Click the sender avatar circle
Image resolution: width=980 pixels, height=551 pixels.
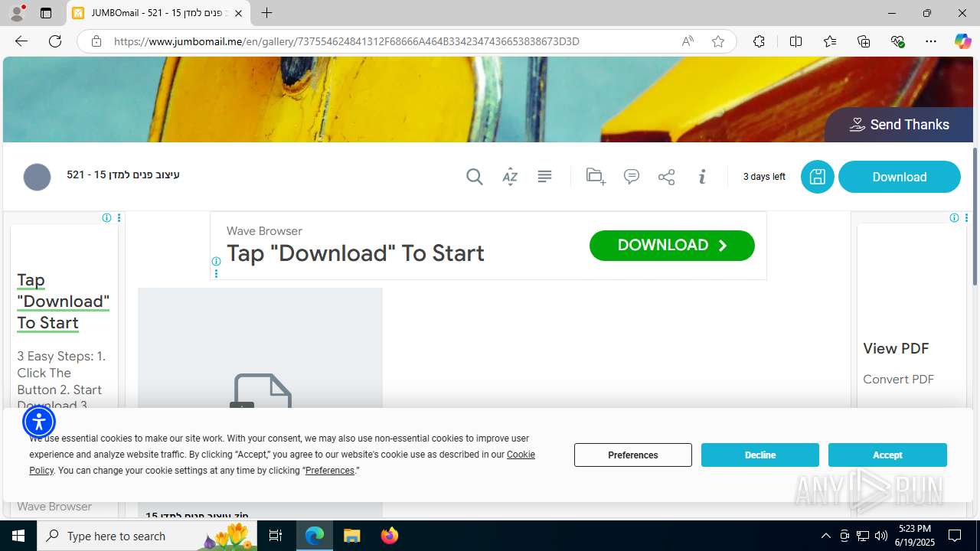tap(37, 177)
